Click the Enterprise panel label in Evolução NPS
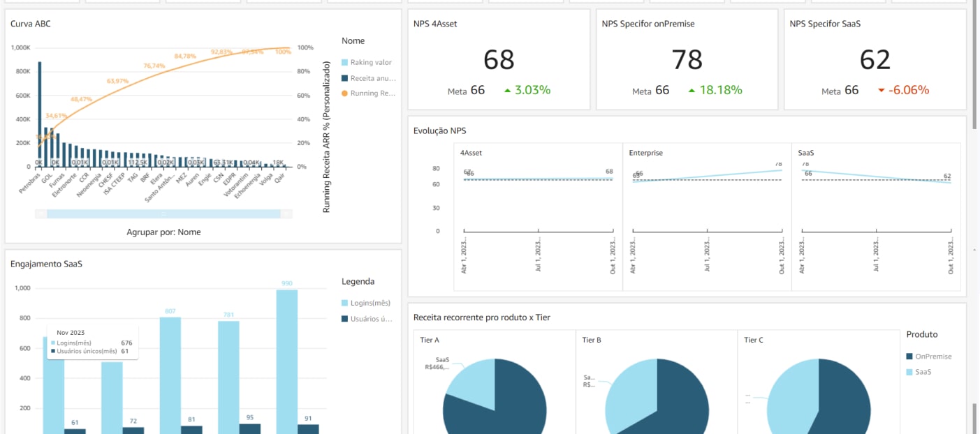This screenshot has width=980, height=434. [646, 152]
